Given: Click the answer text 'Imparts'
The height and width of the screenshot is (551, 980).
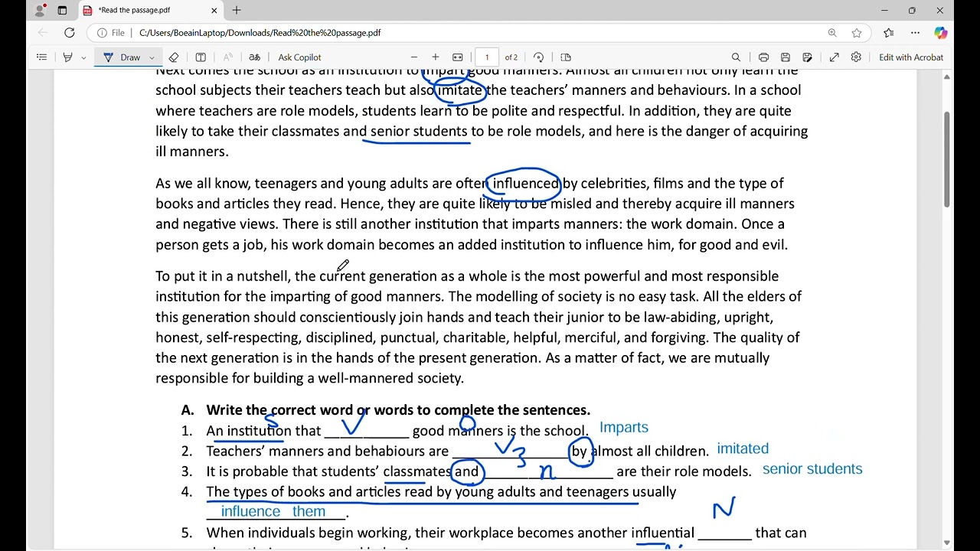Looking at the screenshot, I should 624,428.
